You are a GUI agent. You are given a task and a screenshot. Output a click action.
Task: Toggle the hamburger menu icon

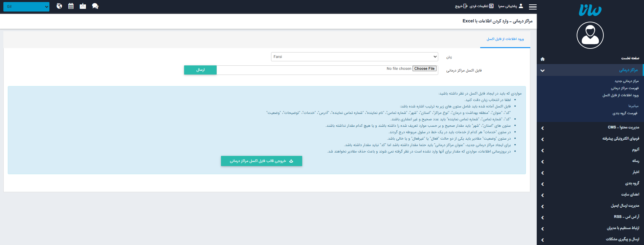click(x=533, y=7)
